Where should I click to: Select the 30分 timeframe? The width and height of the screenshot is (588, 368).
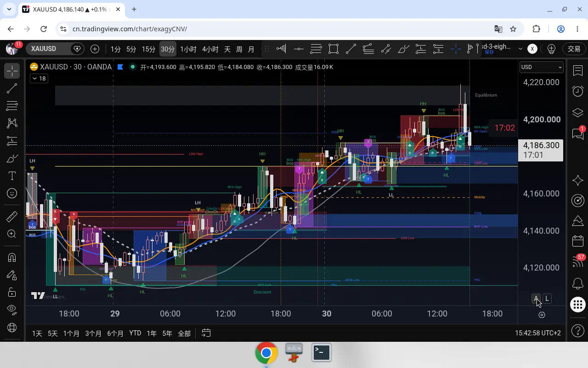168,49
